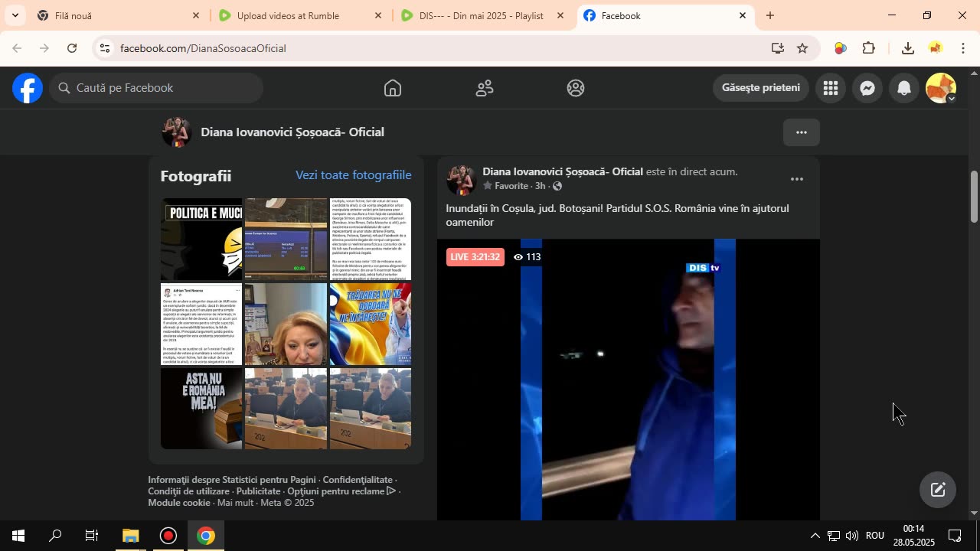980x551 pixels.
Task: Open Diana Iovanovici Șoșoacă post author link
Action: (563, 171)
